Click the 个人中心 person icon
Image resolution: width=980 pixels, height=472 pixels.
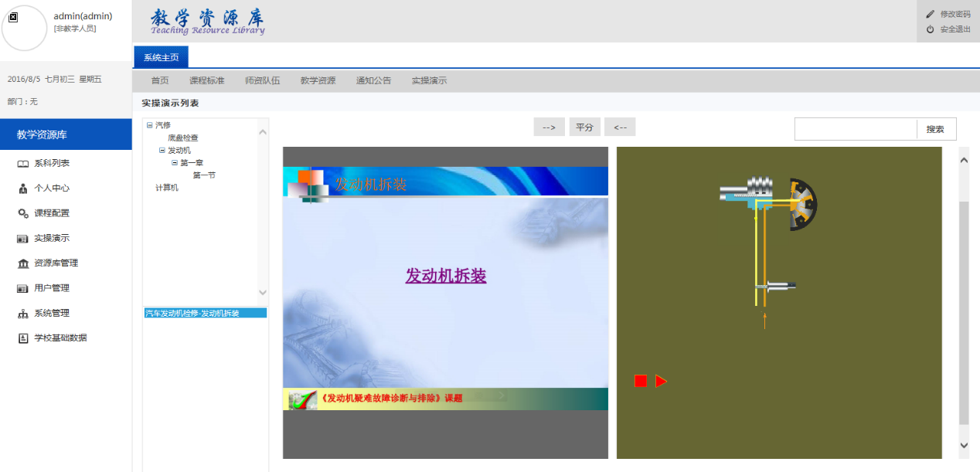pos(23,188)
